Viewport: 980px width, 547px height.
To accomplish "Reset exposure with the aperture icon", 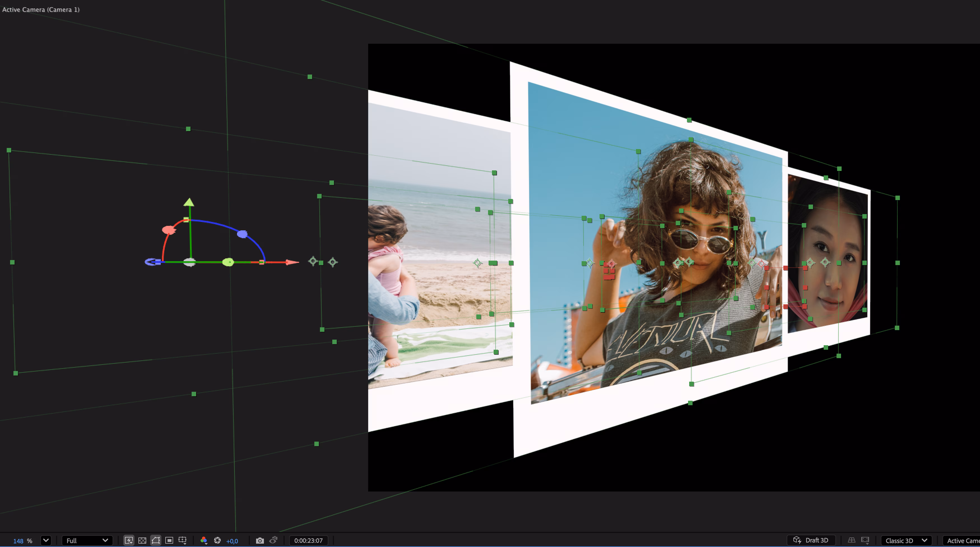I will 218,541.
